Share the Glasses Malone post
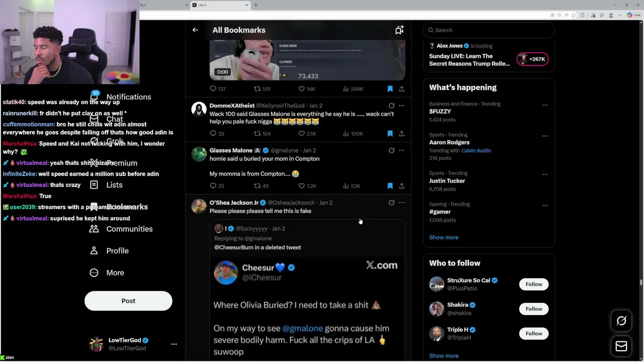The height and width of the screenshot is (362, 644). 401,186
